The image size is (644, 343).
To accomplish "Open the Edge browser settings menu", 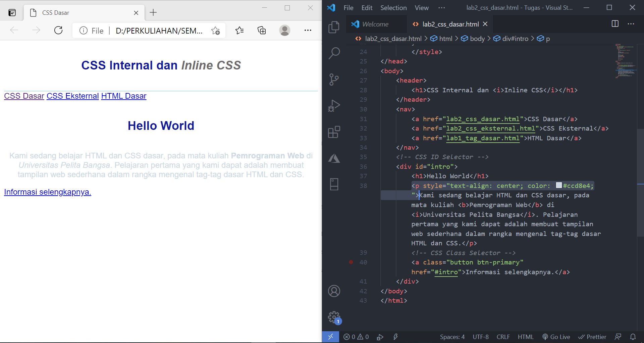I will click(308, 30).
